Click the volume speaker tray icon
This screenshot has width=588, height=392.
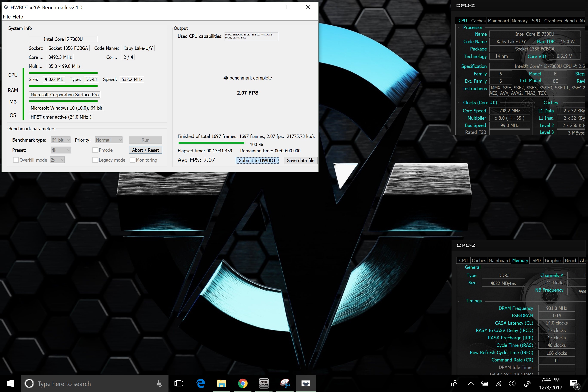coord(512,383)
